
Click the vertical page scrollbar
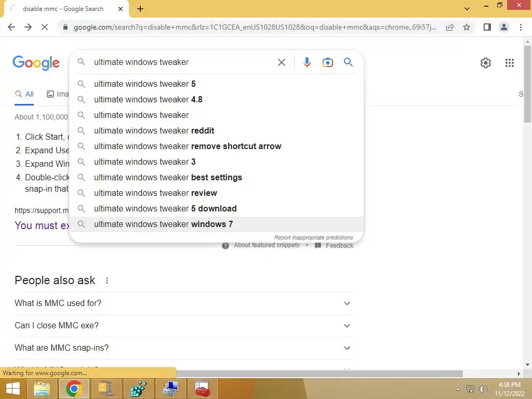click(527, 84)
